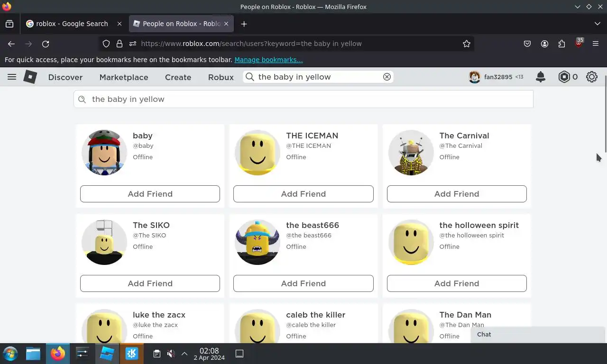The image size is (607, 364).
Task: Open the KDE app in taskbar
Action: tap(132, 354)
